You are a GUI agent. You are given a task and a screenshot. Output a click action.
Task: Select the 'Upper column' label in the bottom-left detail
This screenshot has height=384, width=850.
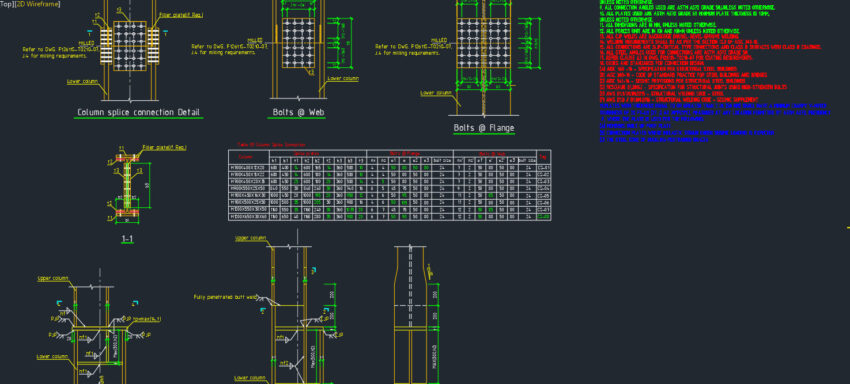[53, 278]
